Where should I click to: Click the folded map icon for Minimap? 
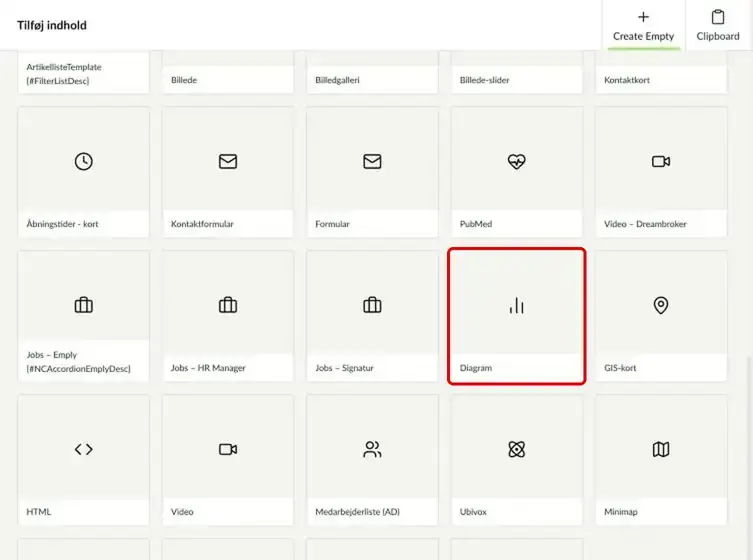click(x=661, y=450)
